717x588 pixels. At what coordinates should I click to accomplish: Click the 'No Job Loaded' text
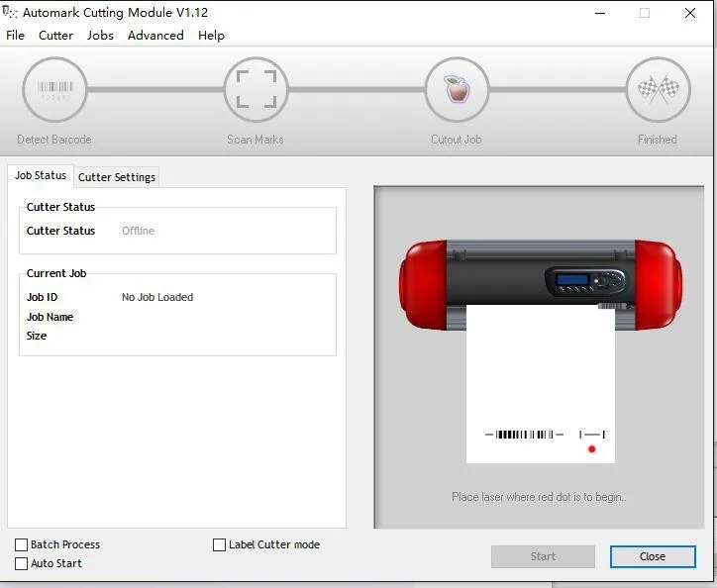point(157,297)
